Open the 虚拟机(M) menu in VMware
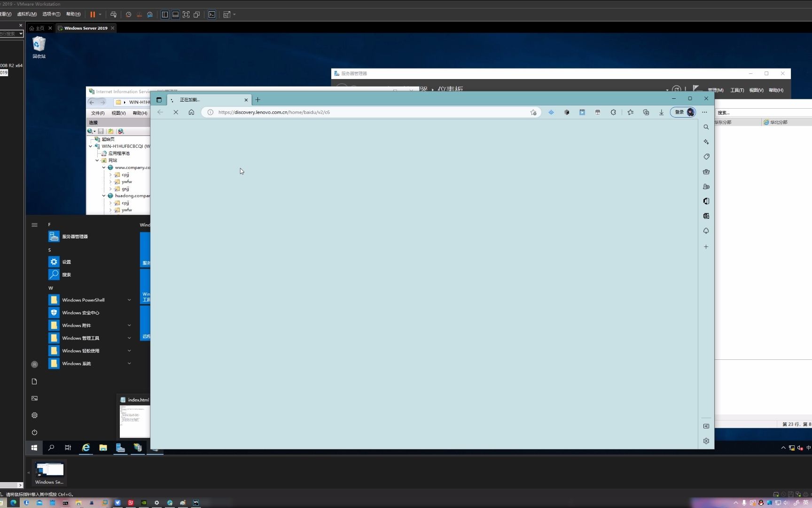Viewport: 812px width, 508px height. [27, 14]
